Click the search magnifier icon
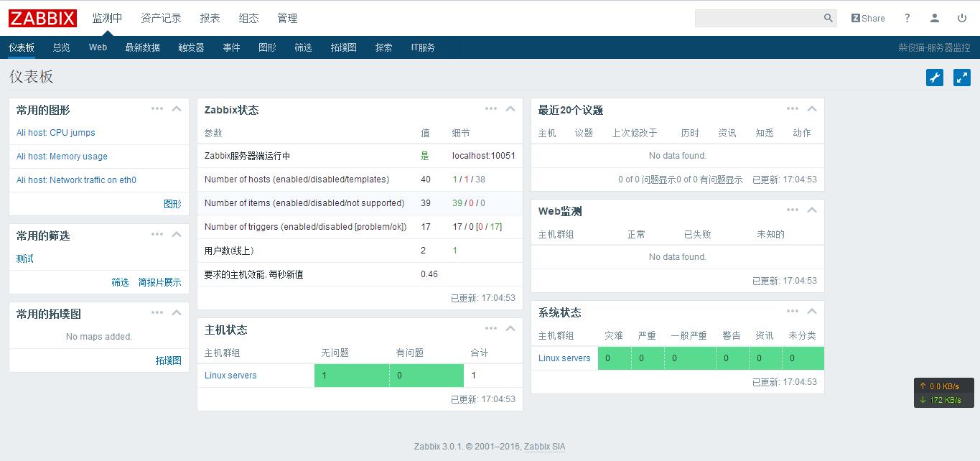This screenshot has width=980, height=461. [829, 18]
